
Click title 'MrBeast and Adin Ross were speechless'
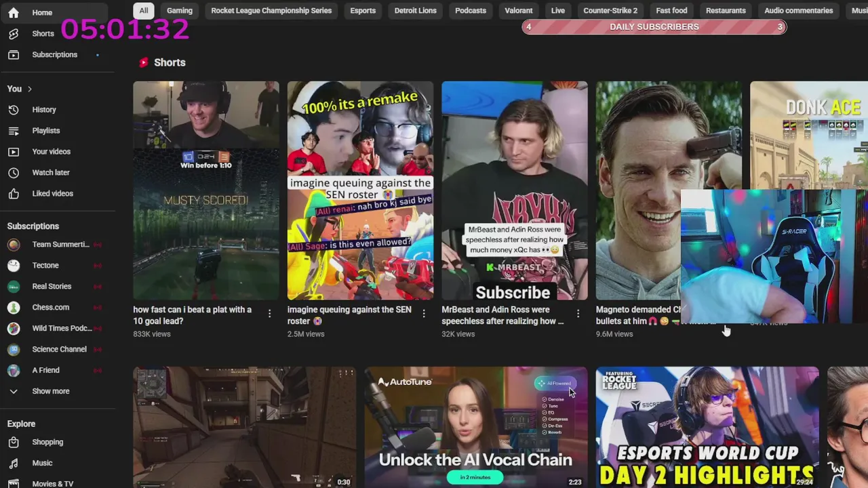click(x=502, y=315)
